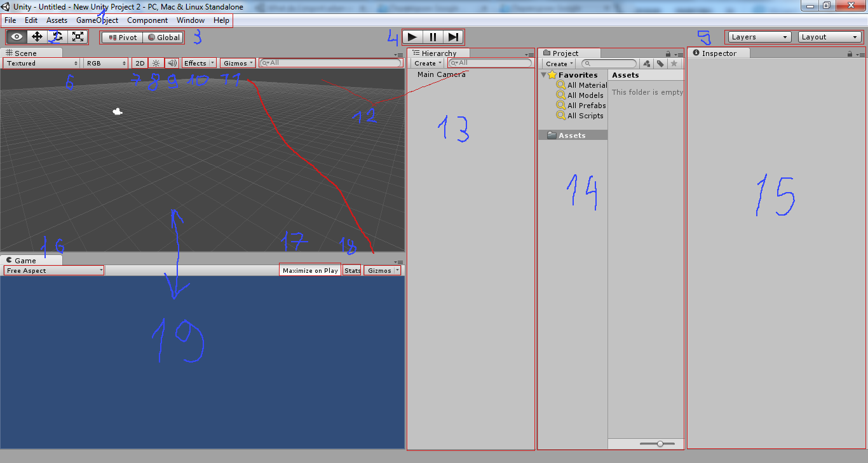This screenshot has height=463, width=868.
Task: Select the Inspector tab
Action: coord(719,53)
